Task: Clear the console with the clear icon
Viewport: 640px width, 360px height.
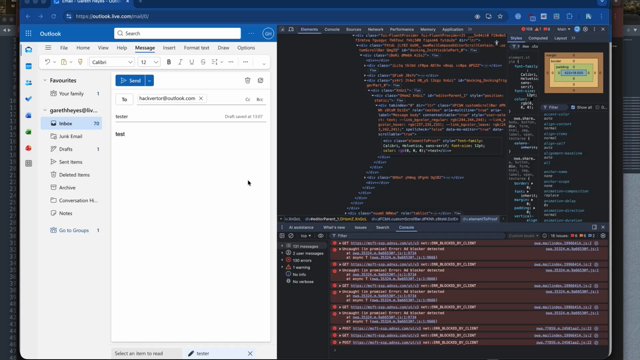Action: tap(291, 236)
